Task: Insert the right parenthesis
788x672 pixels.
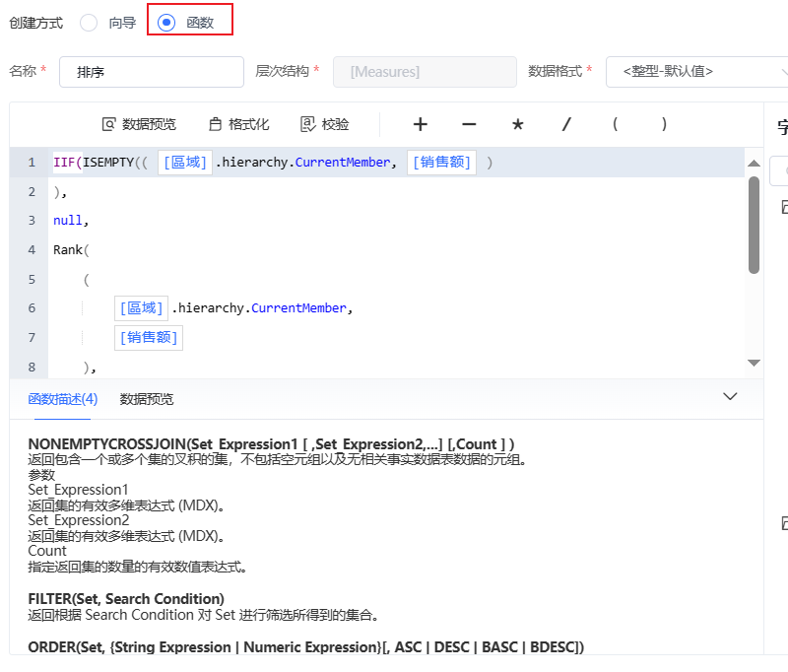Action: 664,124
